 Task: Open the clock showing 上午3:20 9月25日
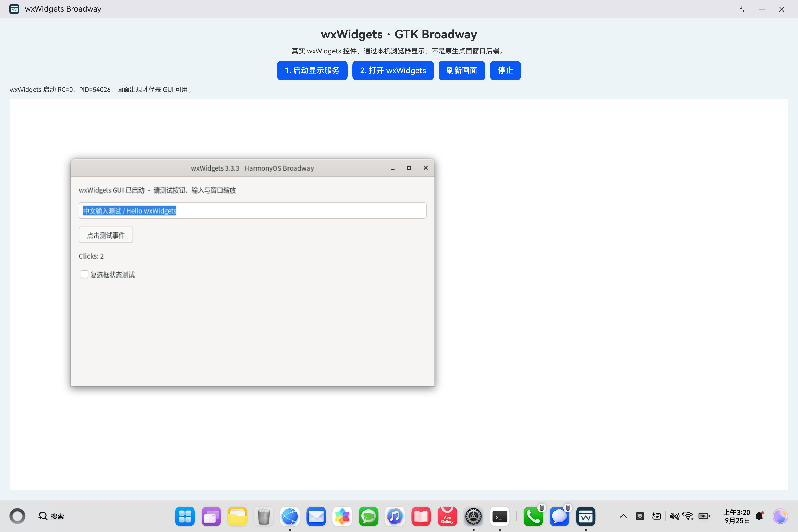[737, 516]
